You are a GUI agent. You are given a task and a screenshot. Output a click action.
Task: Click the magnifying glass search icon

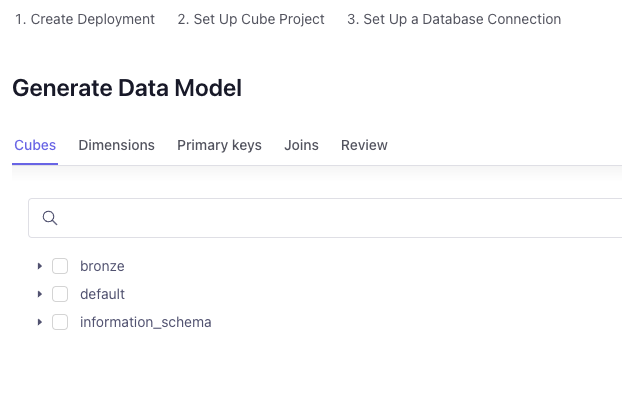(50, 218)
